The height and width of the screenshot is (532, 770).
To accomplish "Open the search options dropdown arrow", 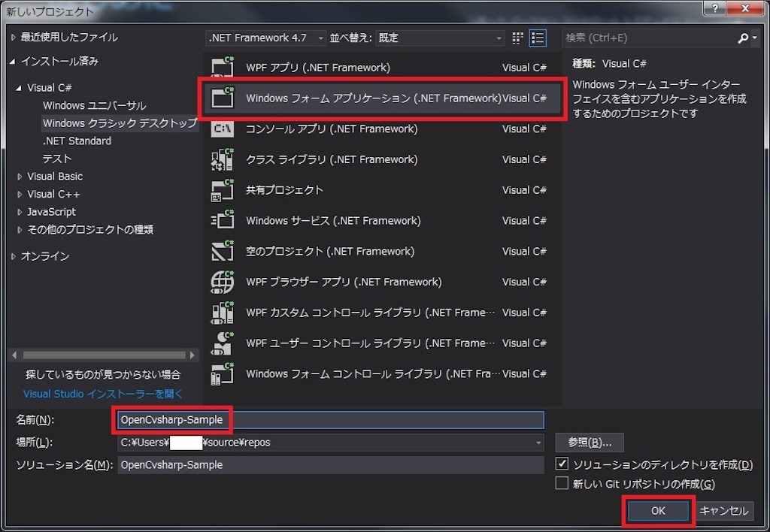I will [755, 38].
